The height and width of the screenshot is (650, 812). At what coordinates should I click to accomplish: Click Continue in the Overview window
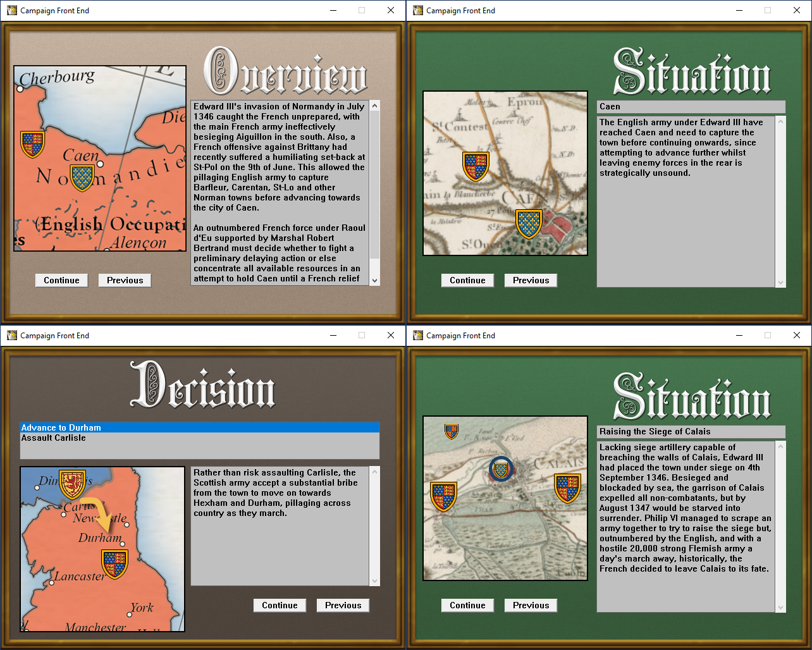tap(61, 280)
